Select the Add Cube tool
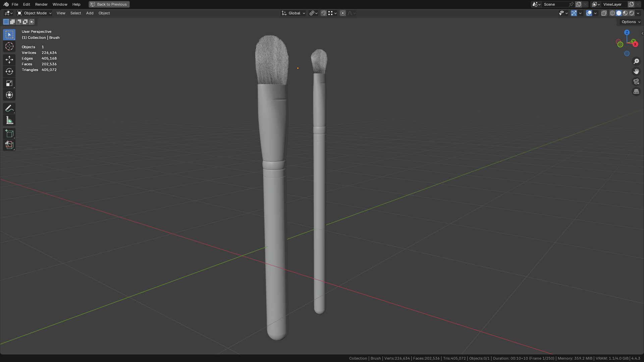 tap(9, 134)
